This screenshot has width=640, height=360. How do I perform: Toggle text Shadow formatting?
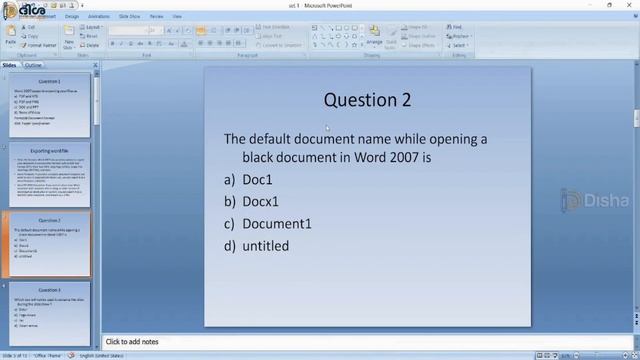[150, 43]
